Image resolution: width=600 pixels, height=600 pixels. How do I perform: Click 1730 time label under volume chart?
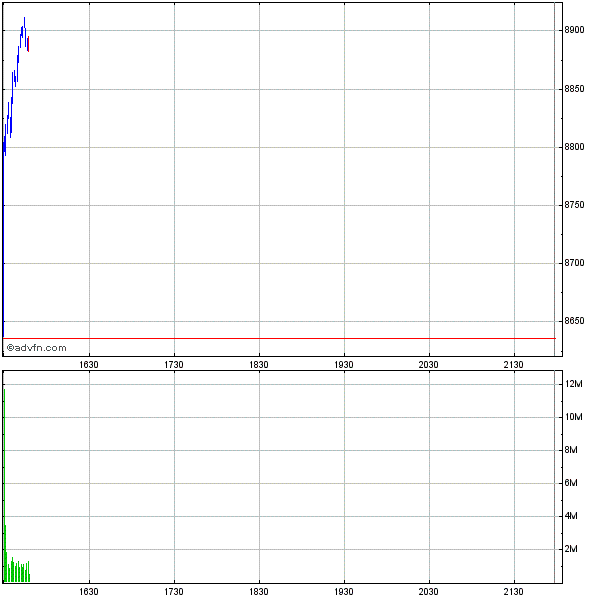(174, 592)
